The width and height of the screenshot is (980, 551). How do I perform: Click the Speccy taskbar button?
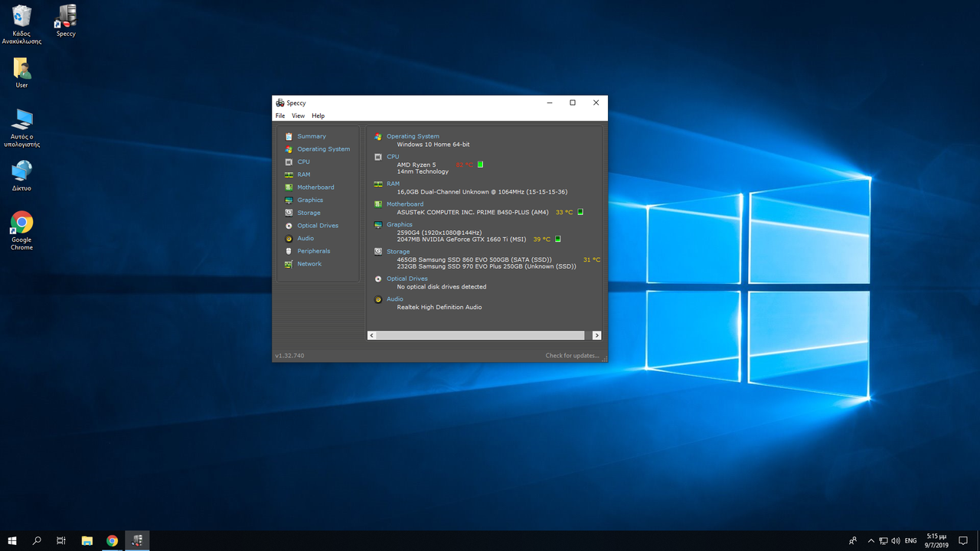(137, 540)
